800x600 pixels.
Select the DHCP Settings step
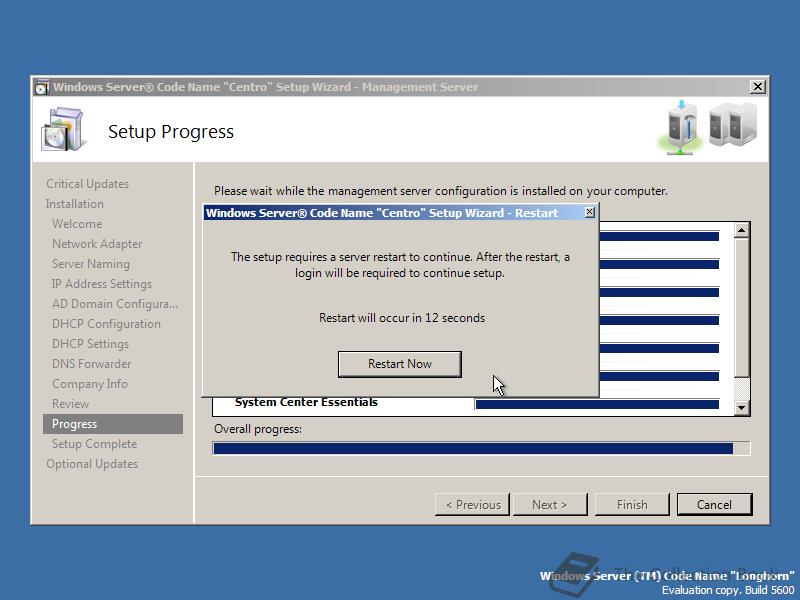[x=90, y=344]
